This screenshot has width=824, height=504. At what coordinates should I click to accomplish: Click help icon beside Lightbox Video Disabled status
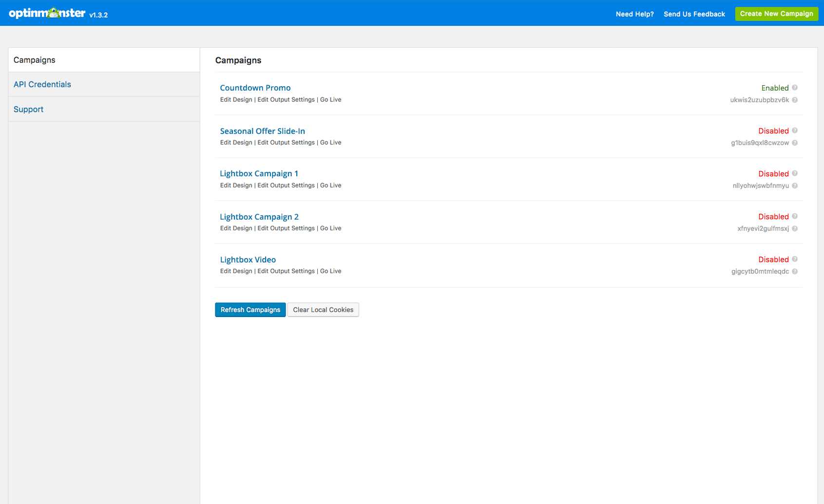coord(795,259)
